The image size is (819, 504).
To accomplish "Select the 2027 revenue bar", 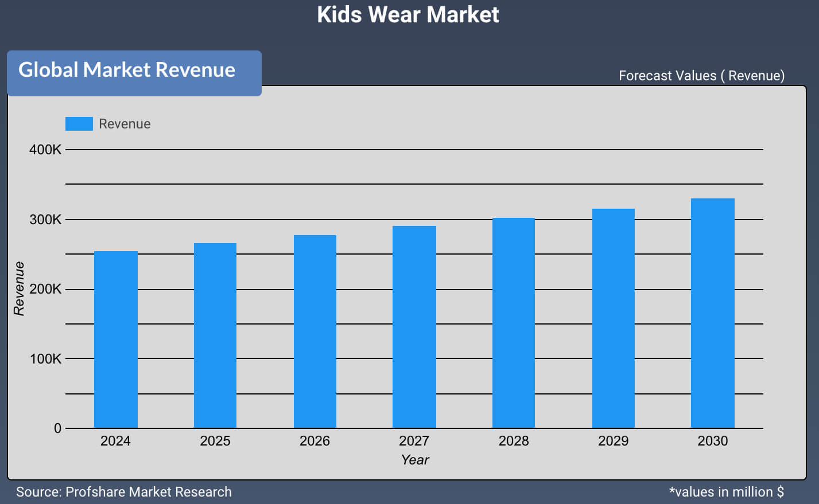I will coord(414,327).
